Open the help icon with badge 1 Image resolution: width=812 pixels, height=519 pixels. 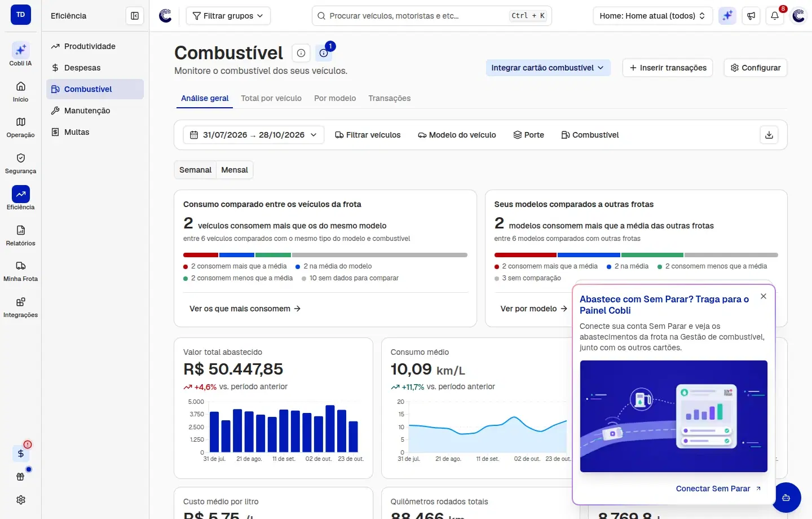click(x=324, y=53)
